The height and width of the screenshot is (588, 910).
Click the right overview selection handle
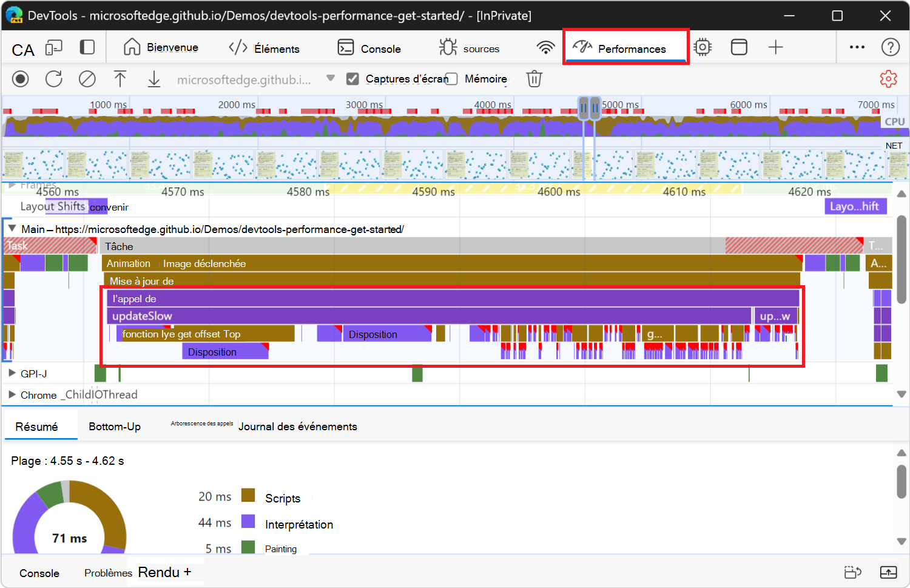[x=595, y=109]
